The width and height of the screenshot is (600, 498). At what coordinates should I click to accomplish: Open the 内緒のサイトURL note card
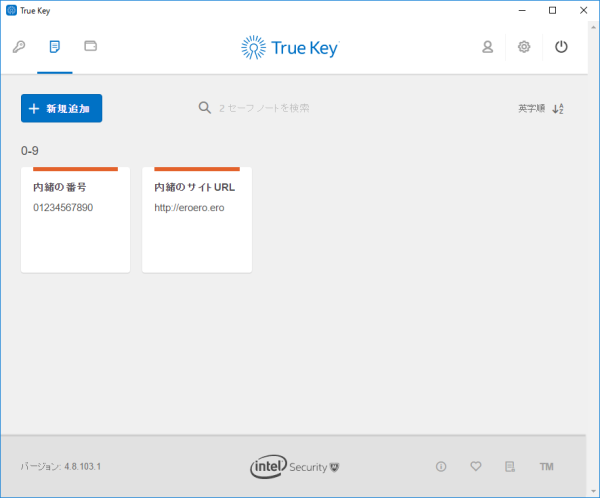197,220
